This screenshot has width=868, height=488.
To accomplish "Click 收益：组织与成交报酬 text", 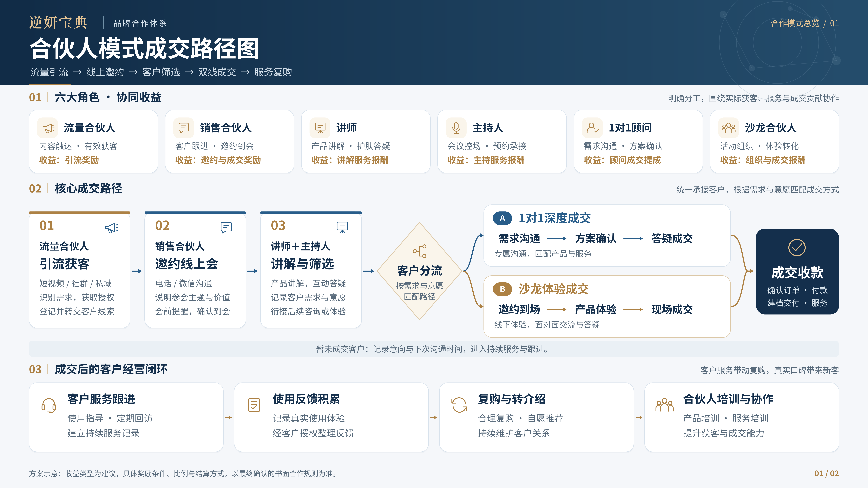I will (x=763, y=160).
